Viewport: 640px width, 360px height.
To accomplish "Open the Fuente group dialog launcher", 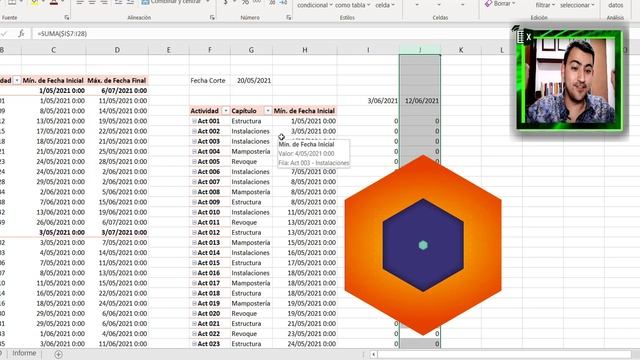I will pyautogui.click(x=67, y=18).
